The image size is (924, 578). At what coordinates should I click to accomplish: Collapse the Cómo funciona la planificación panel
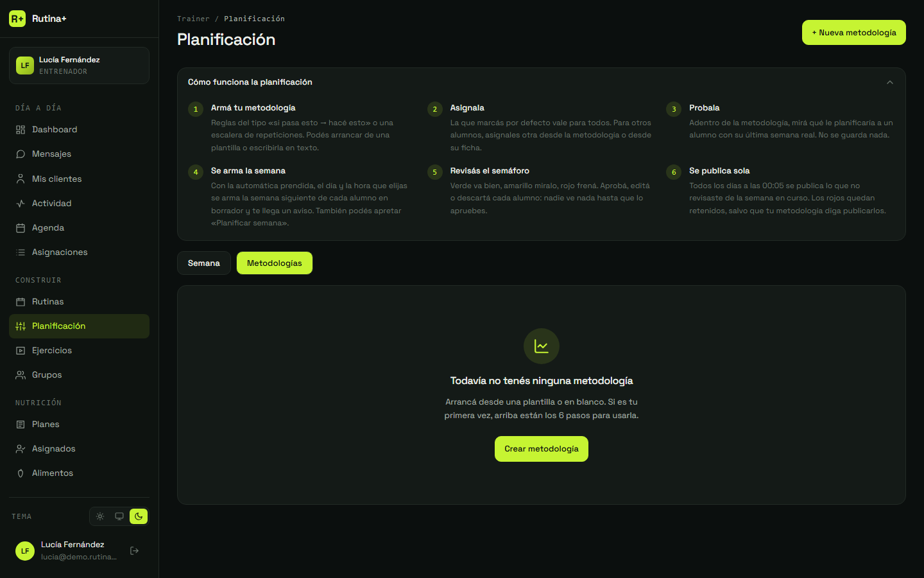890,82
